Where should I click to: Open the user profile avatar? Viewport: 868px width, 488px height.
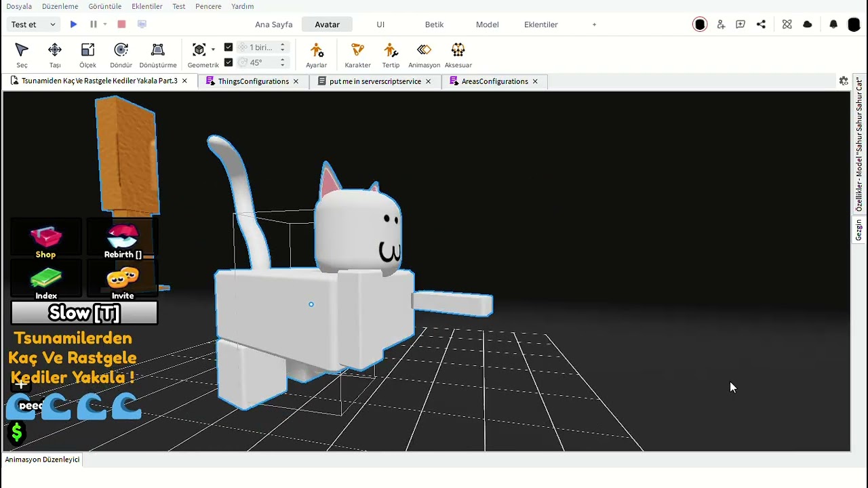(853, 24)
